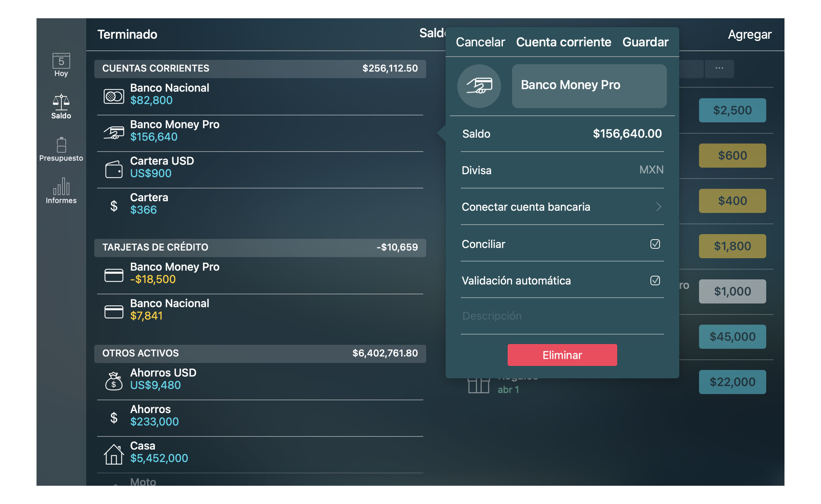Type in the Descripción field
This screenshot has height=504, width=821.
[561, 316]
